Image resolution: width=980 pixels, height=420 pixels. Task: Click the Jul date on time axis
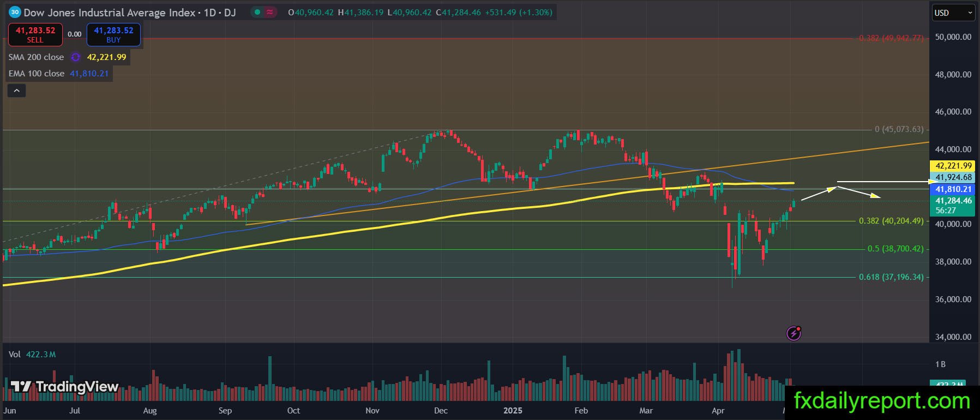point(75,411)
